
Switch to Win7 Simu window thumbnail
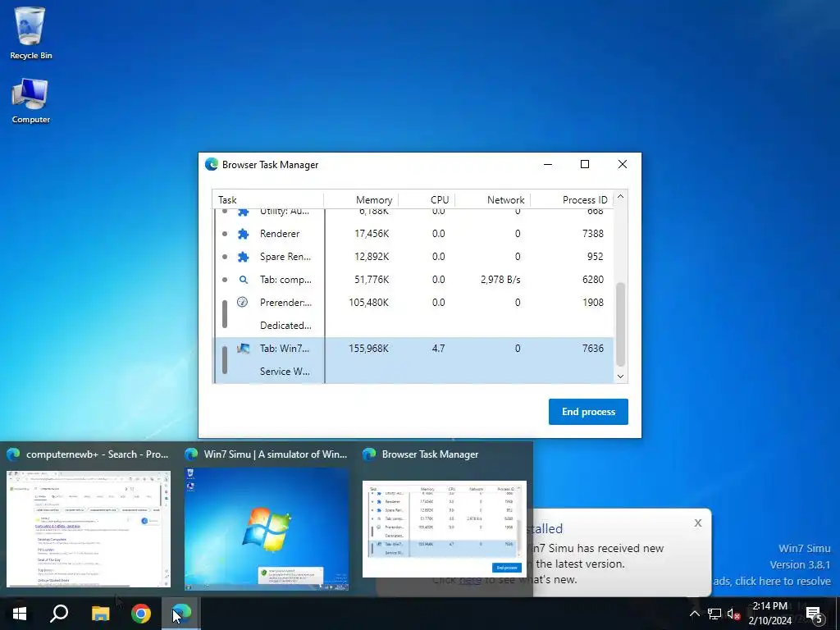click(267, 529)
